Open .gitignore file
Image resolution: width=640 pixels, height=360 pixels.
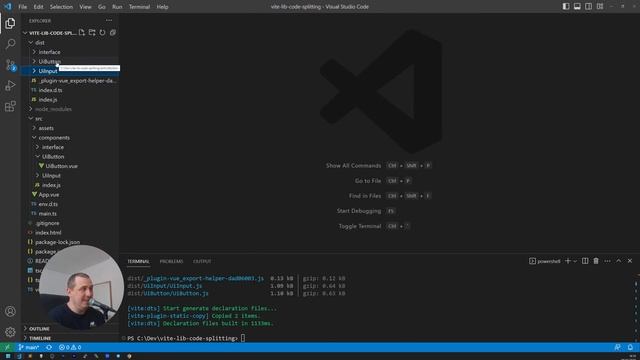tap(70, 223)
